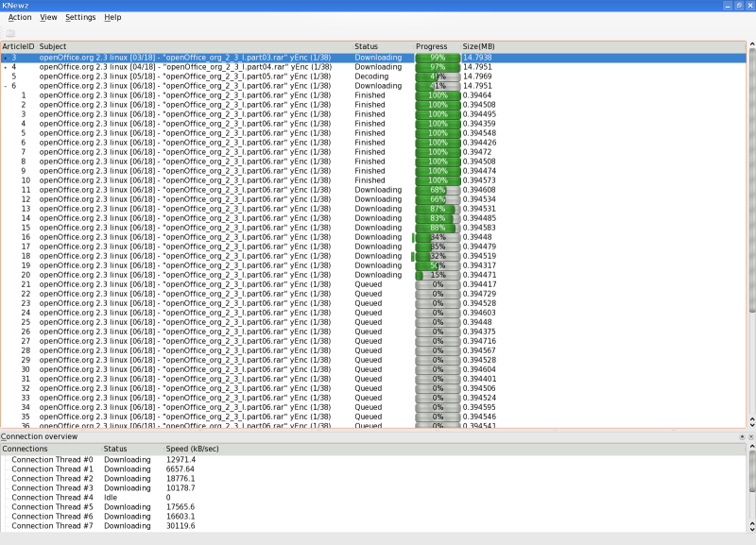The image size is (756, 545).
Task: Sort by the ArticleID column header
Action: coord(18,46)
